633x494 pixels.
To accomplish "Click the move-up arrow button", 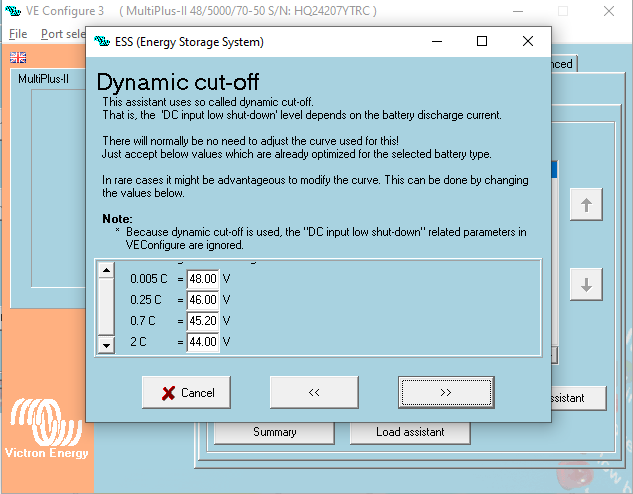I will point(586,205).
